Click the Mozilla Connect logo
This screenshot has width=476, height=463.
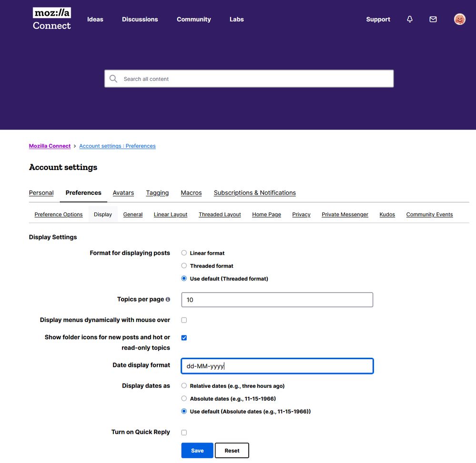coord(51,19)
